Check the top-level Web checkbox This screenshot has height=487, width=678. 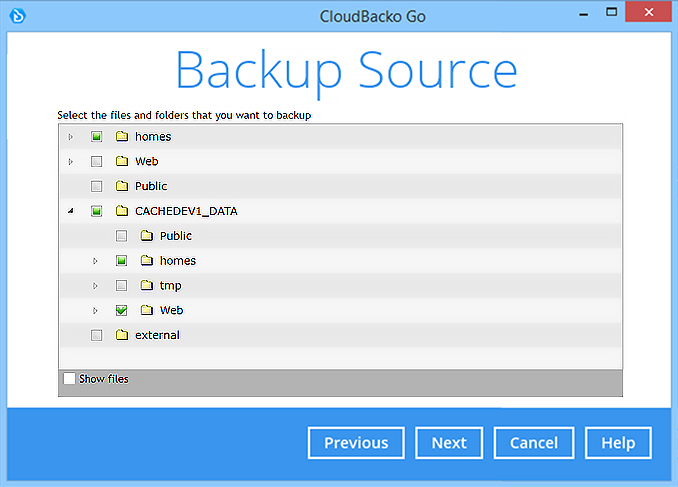(96, 161)
